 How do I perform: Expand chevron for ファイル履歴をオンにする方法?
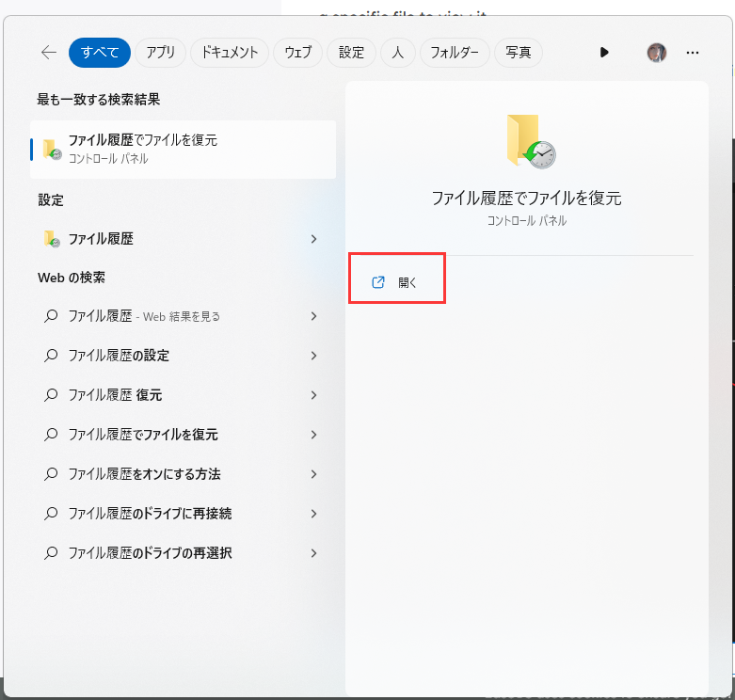click(313, 474)
